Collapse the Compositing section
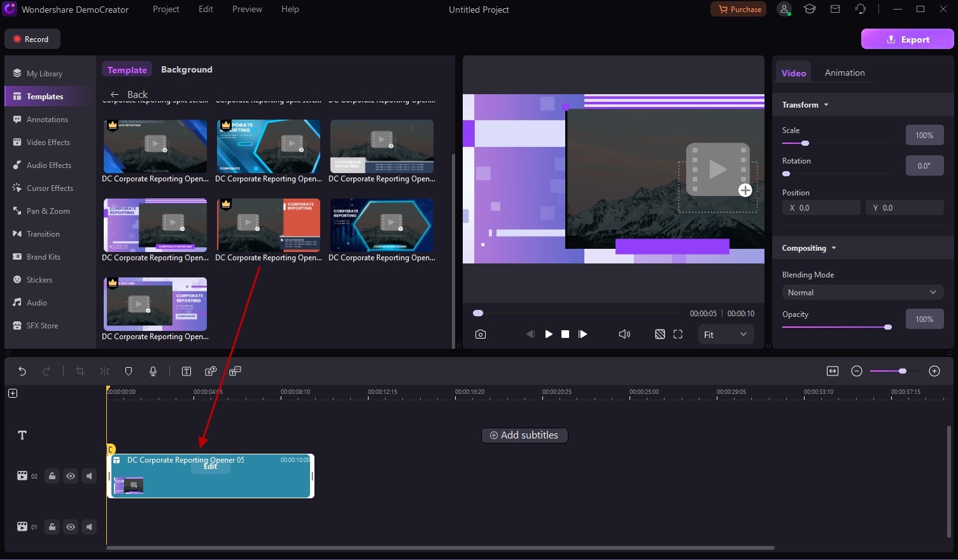 tap(834, 248)
